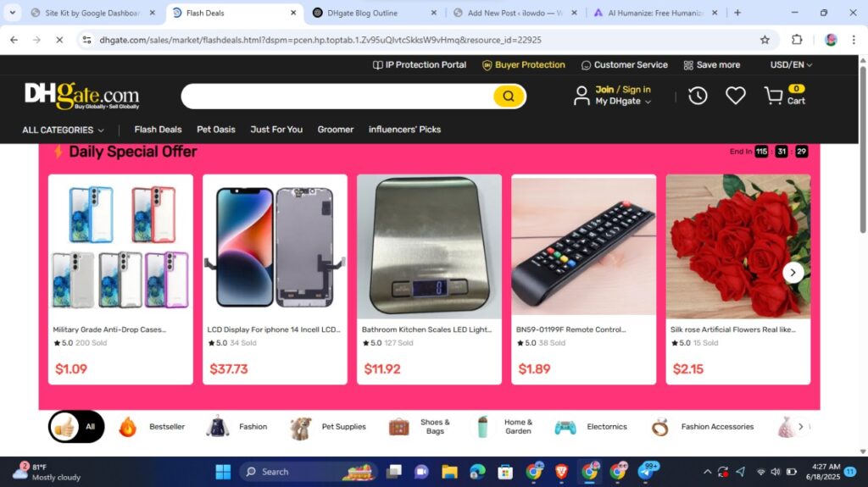The height and width of the screenshot is (487, 868).
Task: Expand the USD/EN currency language dropdown
Action: coord(791,64)
